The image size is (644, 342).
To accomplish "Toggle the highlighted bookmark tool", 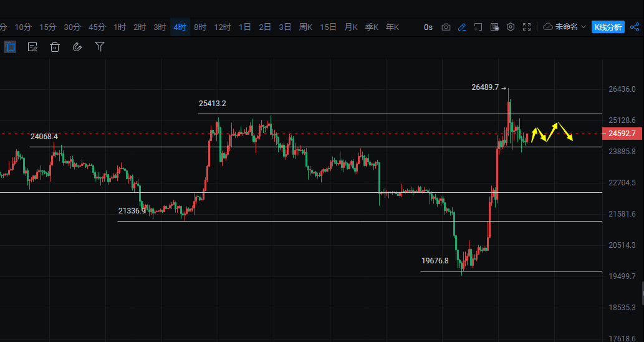I will point(10,47).
